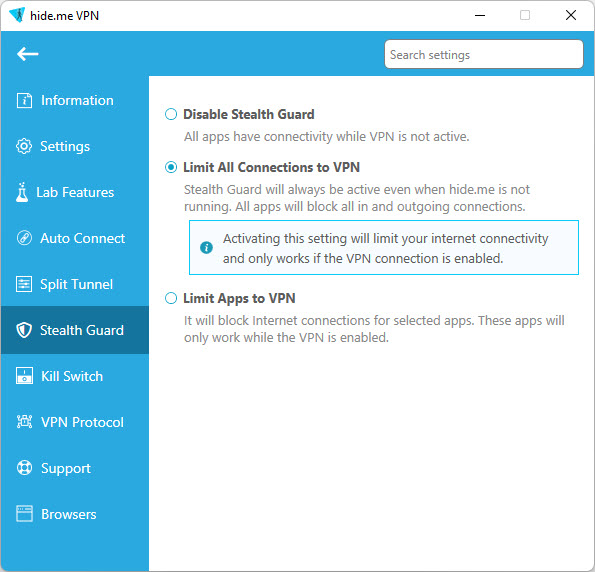Screen dimensions: 595x572
Task: Click 'All apps have connectivity' description
Action: click(327, 137)
